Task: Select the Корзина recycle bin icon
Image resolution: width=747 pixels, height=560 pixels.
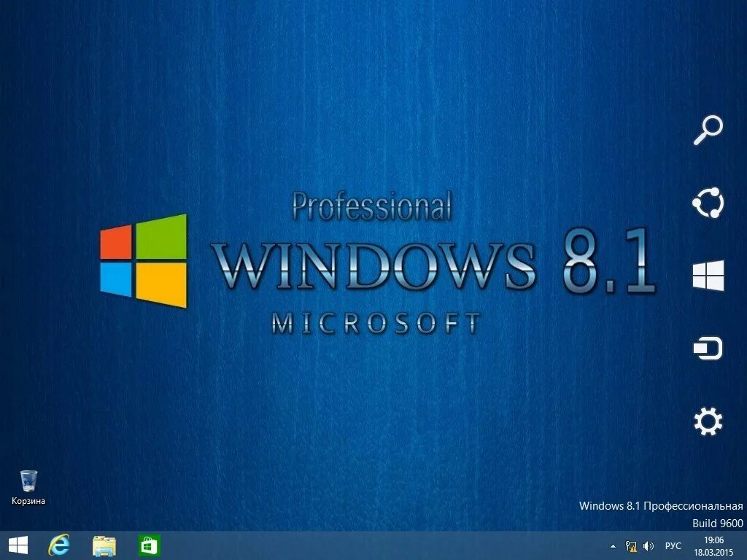Action: tap(28, 481)
